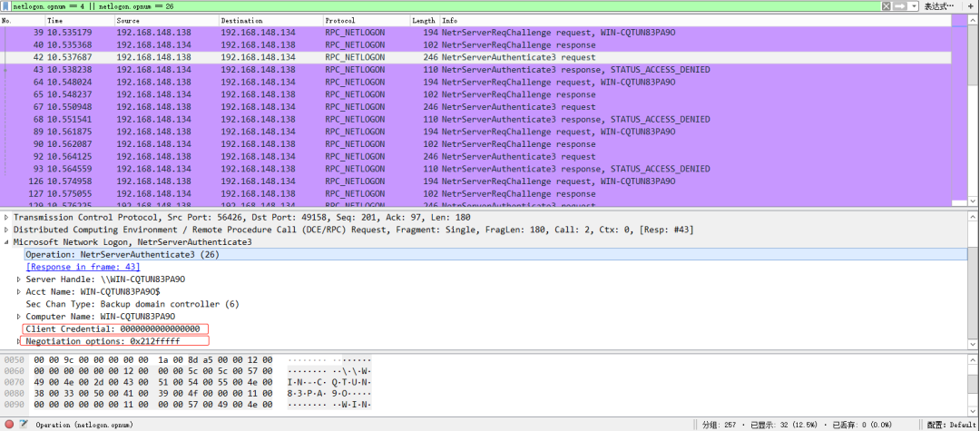
Task: Collapse the Microsoft Network Logon node
Action: coord(7,241)
